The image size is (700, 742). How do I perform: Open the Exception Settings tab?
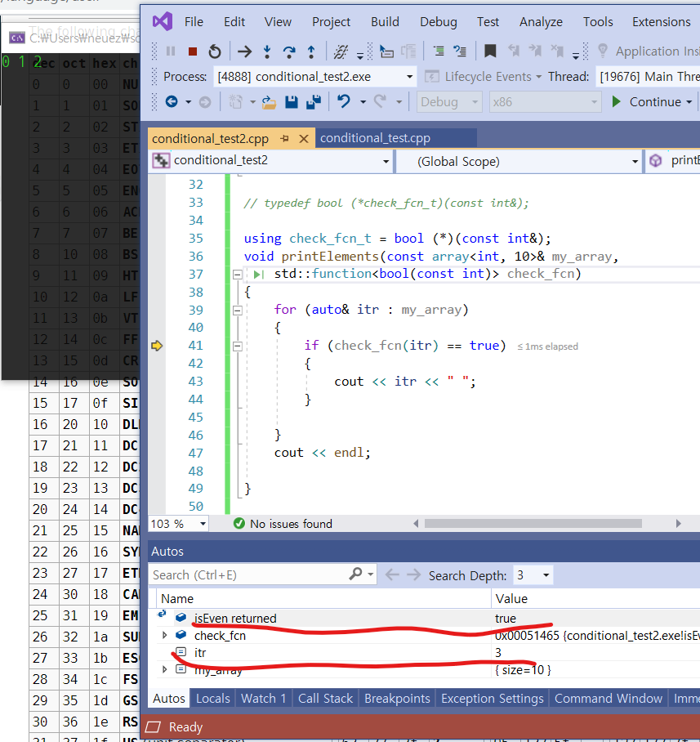(493, 699)
